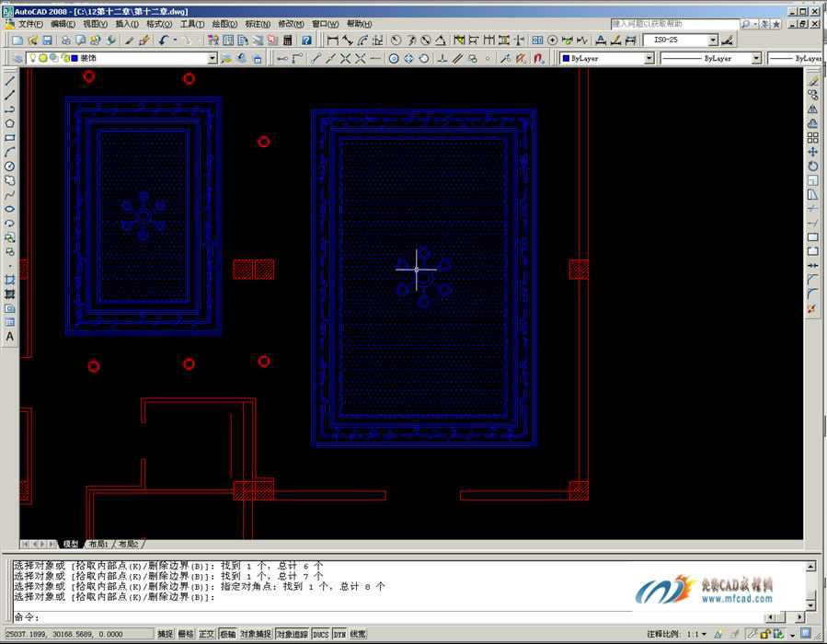Expand the annotation scale 1:1 dropdown

(704, 634)
